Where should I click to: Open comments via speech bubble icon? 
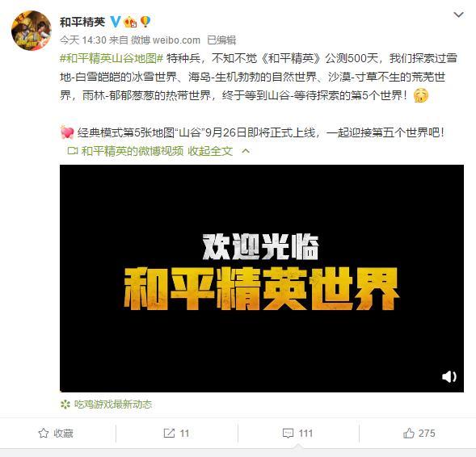click(288, 433)
